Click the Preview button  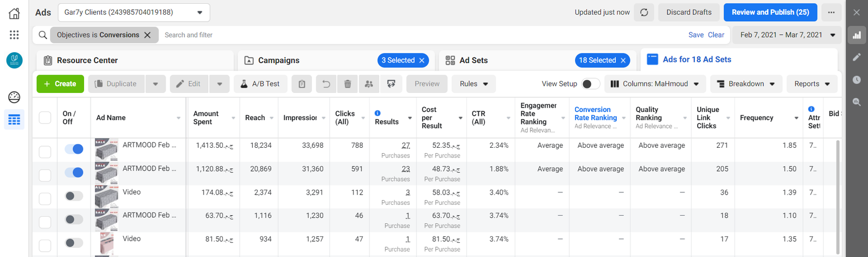(427, 84)
